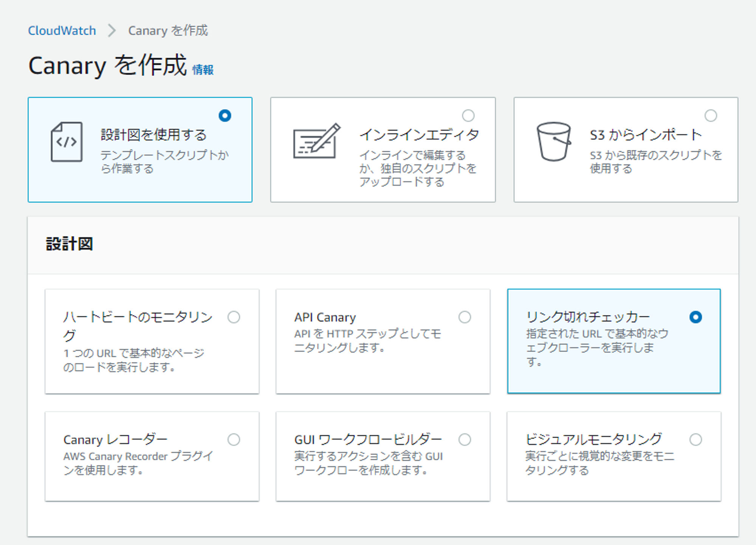
Task: Choose Canary レコーダー radio option
Action: (234, 439)
